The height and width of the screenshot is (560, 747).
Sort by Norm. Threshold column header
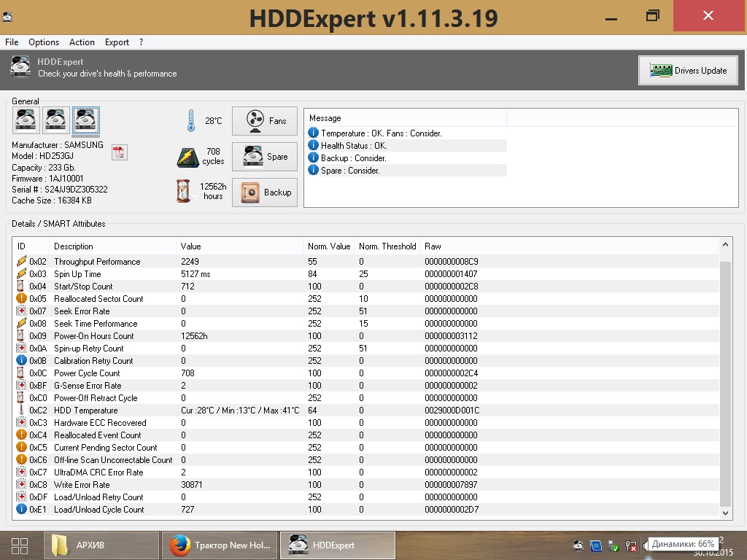[x=387, y=246]
